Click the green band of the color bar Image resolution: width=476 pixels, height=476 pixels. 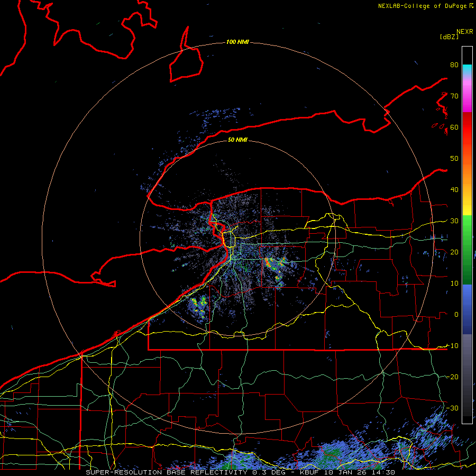467,249
